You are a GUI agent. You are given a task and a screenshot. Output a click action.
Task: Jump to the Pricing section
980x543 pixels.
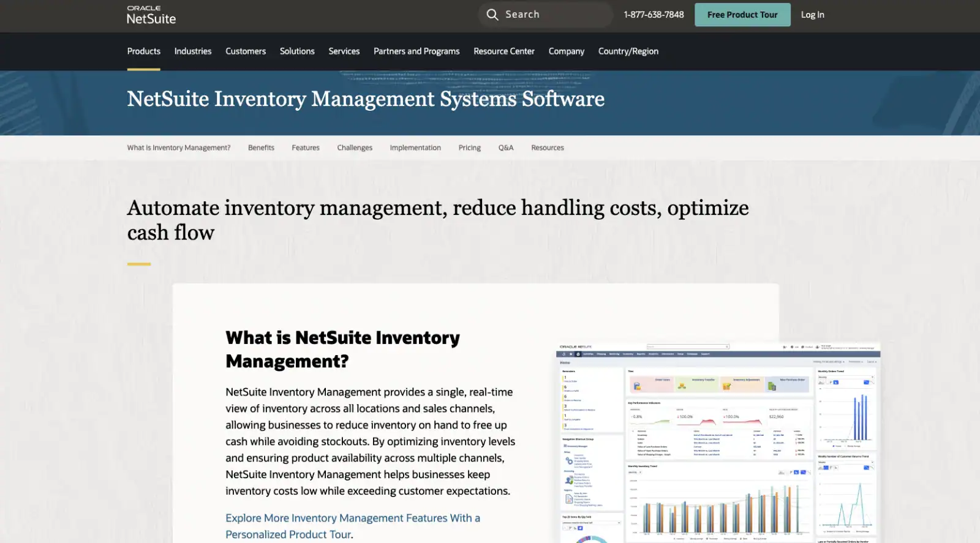470,148
